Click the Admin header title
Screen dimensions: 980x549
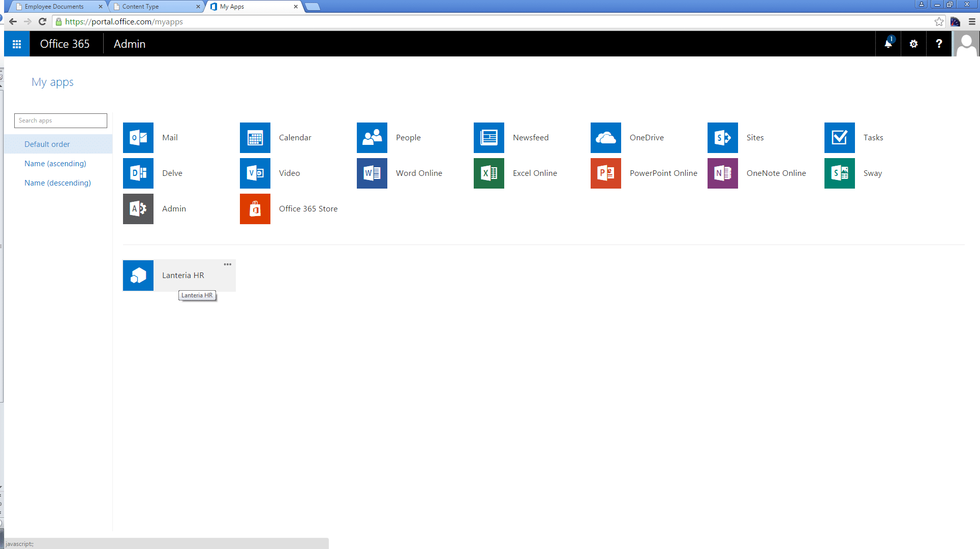[130, 44]
